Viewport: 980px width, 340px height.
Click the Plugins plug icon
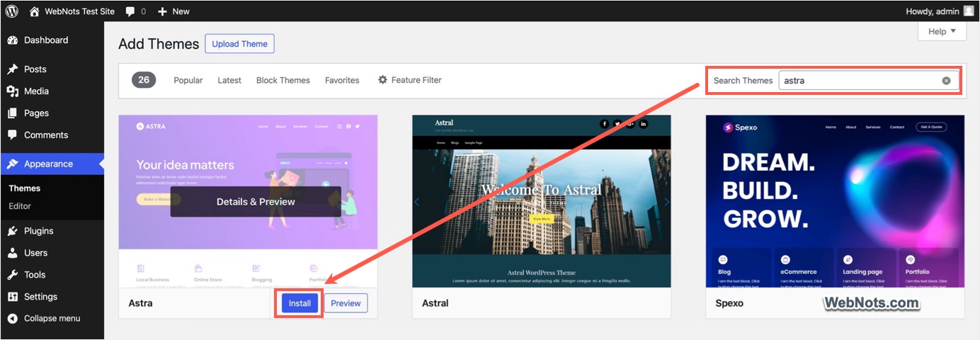pos(12,231)
